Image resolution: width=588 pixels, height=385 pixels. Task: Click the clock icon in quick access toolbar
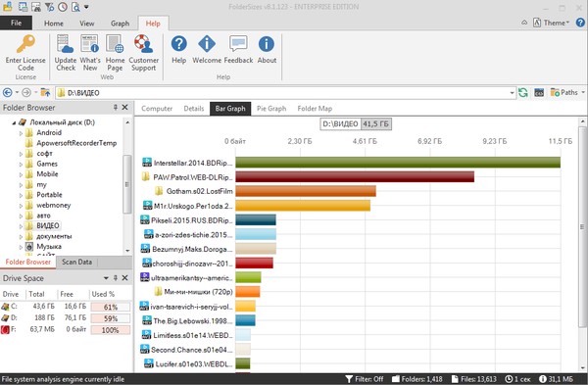63,7
